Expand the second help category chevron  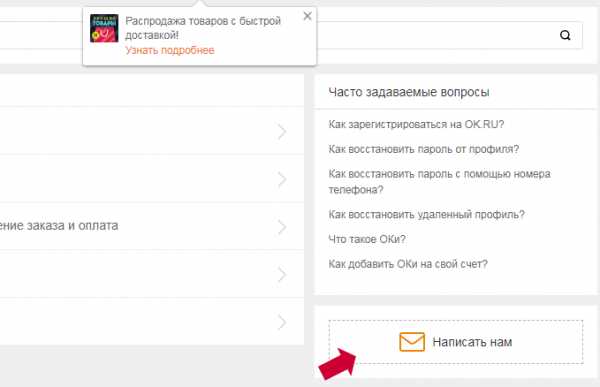(x=282, y=179)
